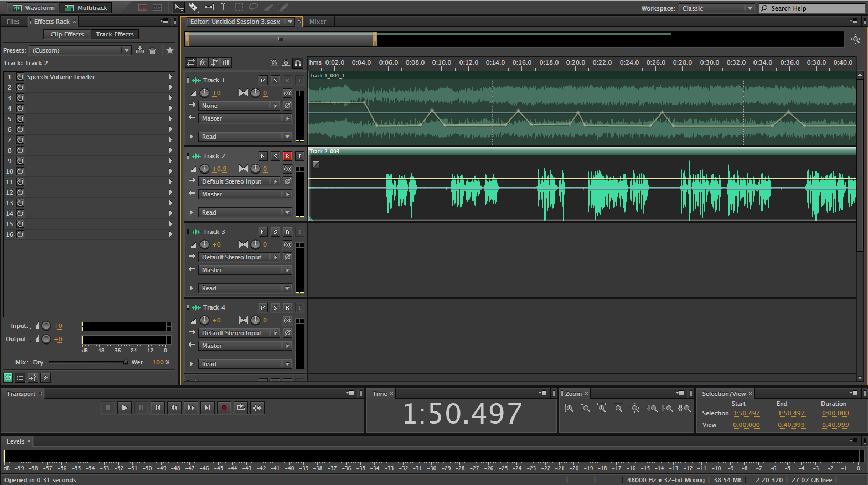Click Selection Start time value
The height and width of the screenshot is (485, 868).
tap(746, 413)
